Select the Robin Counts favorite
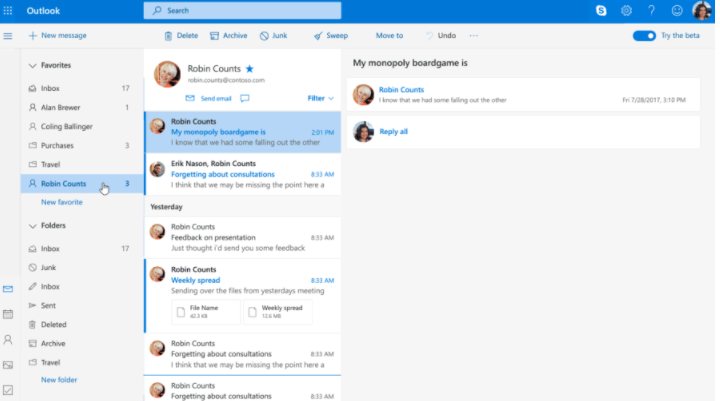 (x=82, y=184)
